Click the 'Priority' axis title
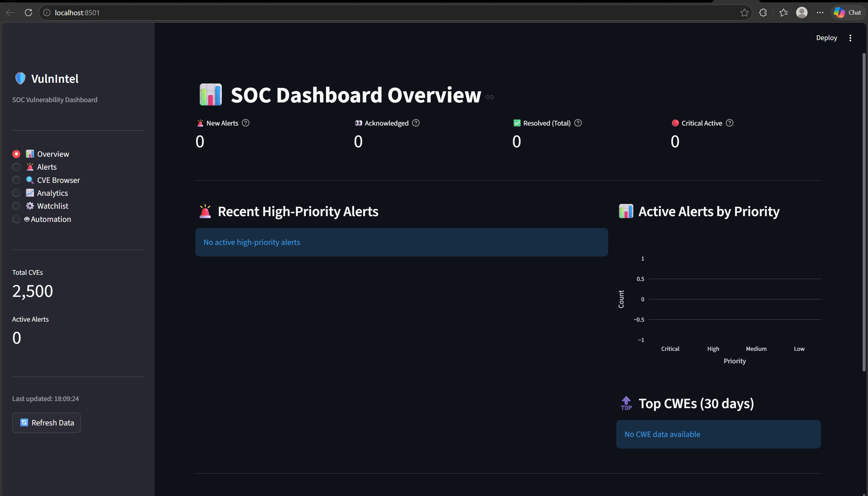This screenshot has height=496, width=868. 734,361
